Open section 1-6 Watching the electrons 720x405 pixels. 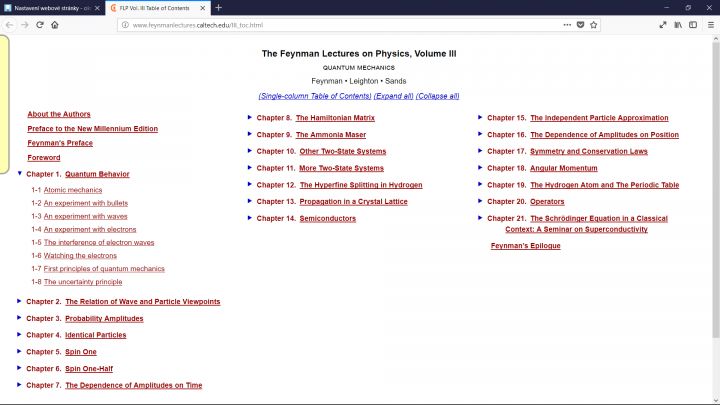click(80, 255)
